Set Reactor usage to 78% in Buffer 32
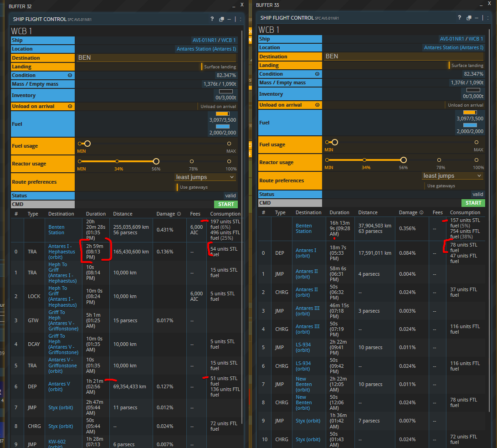The width and height of the screenshot is (497, 448). tap(192, 161)
